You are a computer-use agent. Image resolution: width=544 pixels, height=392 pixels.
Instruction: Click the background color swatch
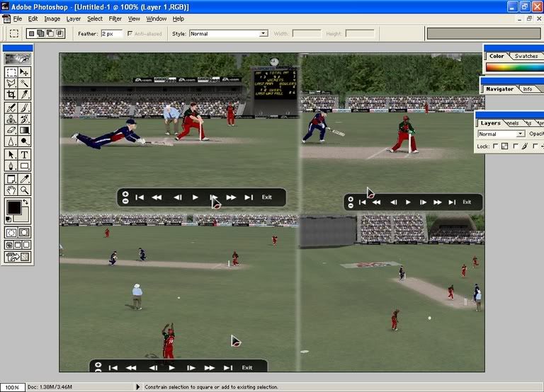pos(24,217)
